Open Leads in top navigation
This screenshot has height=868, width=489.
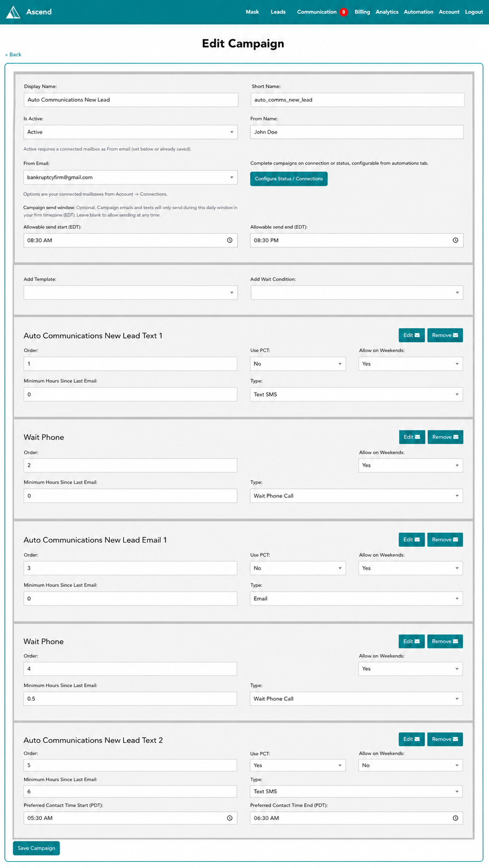click(x=278, y=12)
